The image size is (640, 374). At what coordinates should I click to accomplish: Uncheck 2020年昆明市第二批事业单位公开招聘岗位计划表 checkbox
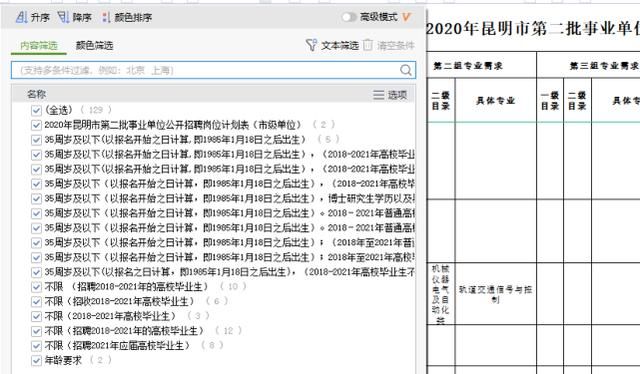(x=36, y=125)
